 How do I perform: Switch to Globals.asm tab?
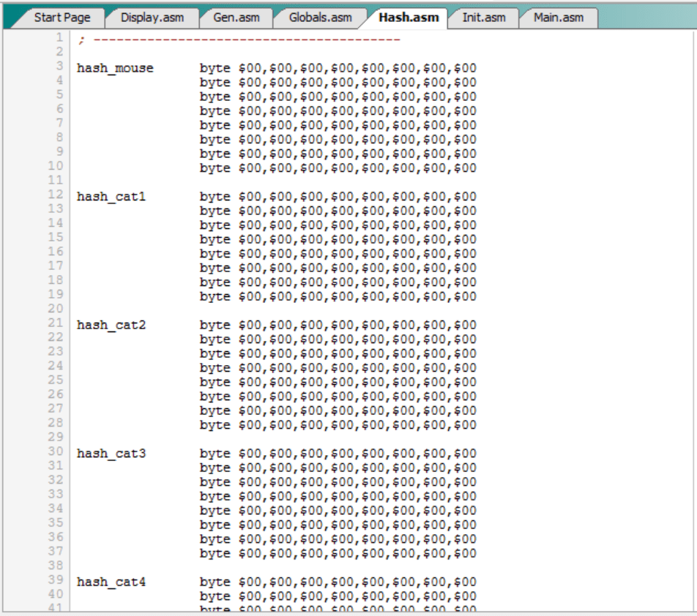coord(320,18)
